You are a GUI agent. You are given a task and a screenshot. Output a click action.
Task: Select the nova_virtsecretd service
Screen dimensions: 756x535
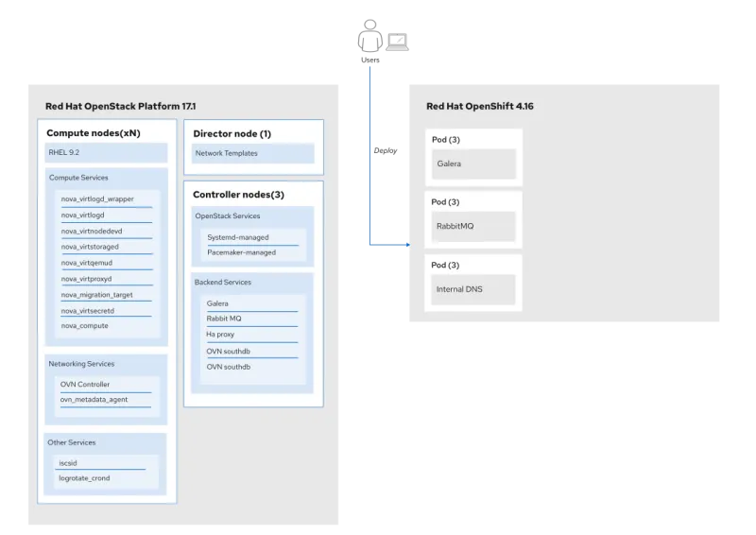88,311
